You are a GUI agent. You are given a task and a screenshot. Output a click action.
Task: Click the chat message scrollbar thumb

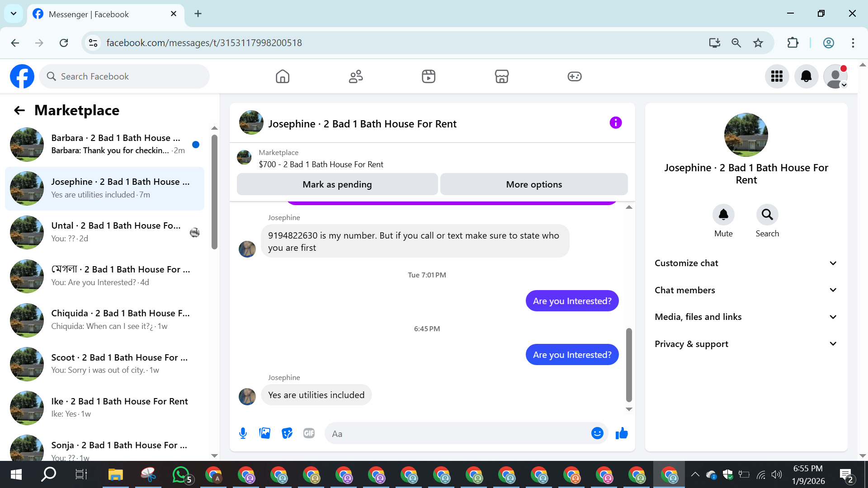pos(629,364)
